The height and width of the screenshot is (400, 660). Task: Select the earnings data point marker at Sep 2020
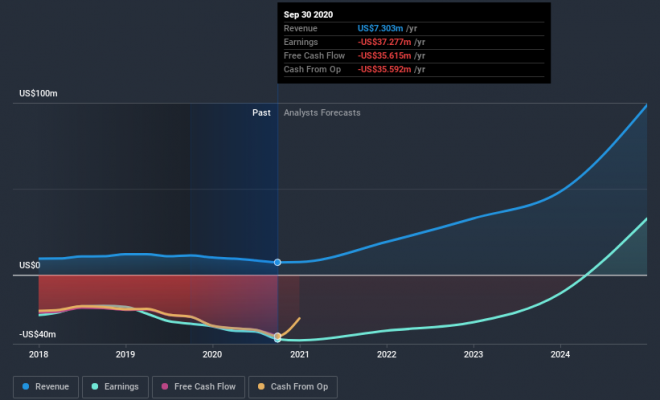278,339
